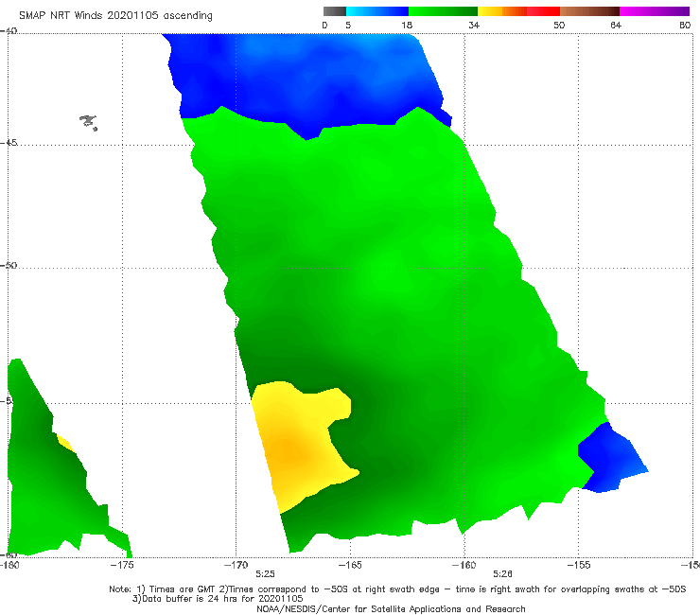Image resolution: width=700 pixels, height=615 pixels.
Task: Click the swath time label beneath the -160 longitude
Action: (x=502, y=574)
